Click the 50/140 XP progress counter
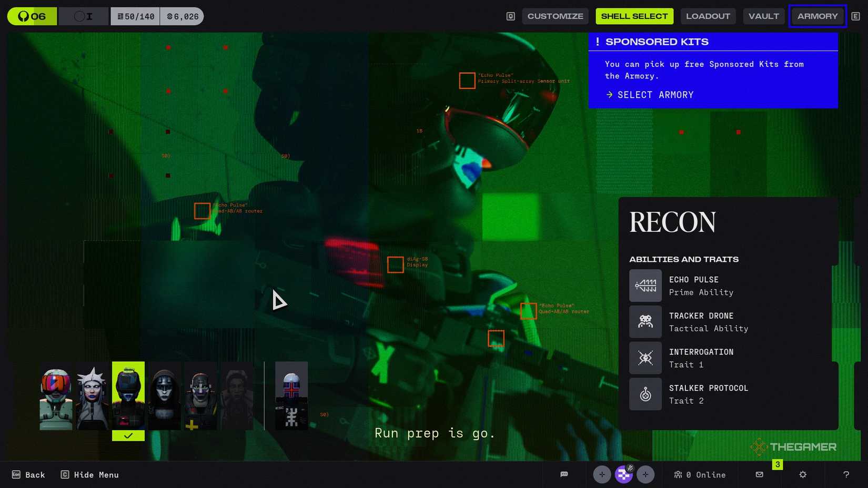 point(136,16)
